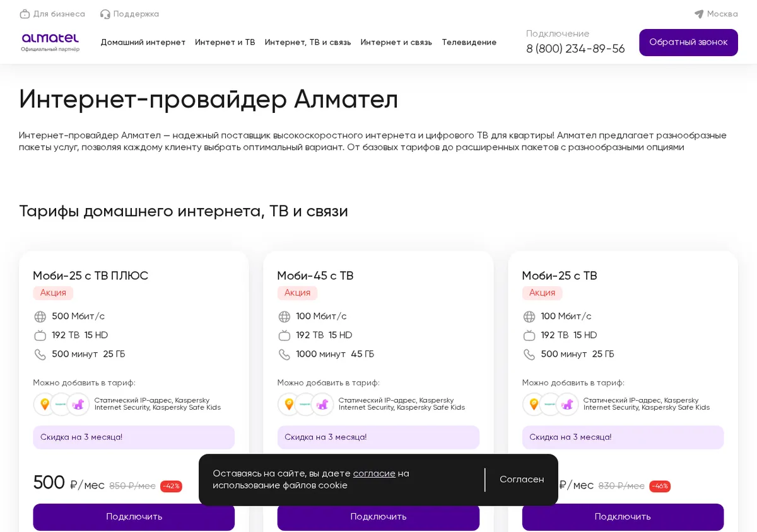The image size is (757, 532).
Task: Call the number 8 (800) 234-89-56
Action: pyautogui.click(x=575, y=49)
